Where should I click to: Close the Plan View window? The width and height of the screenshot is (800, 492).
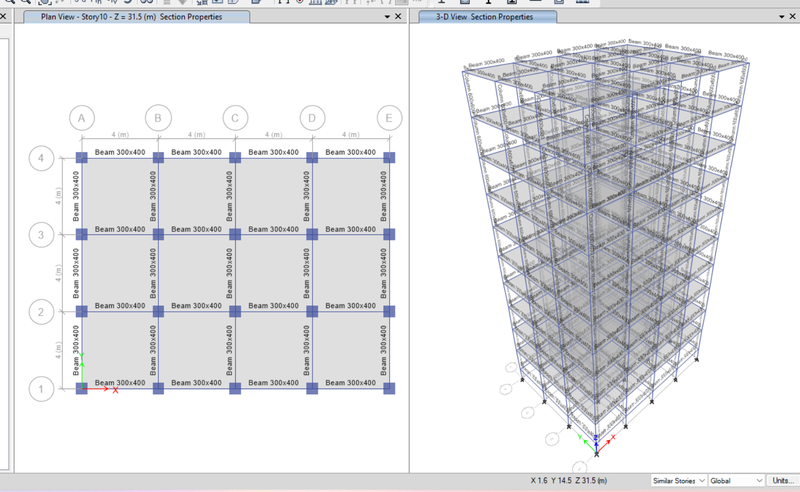398,16
